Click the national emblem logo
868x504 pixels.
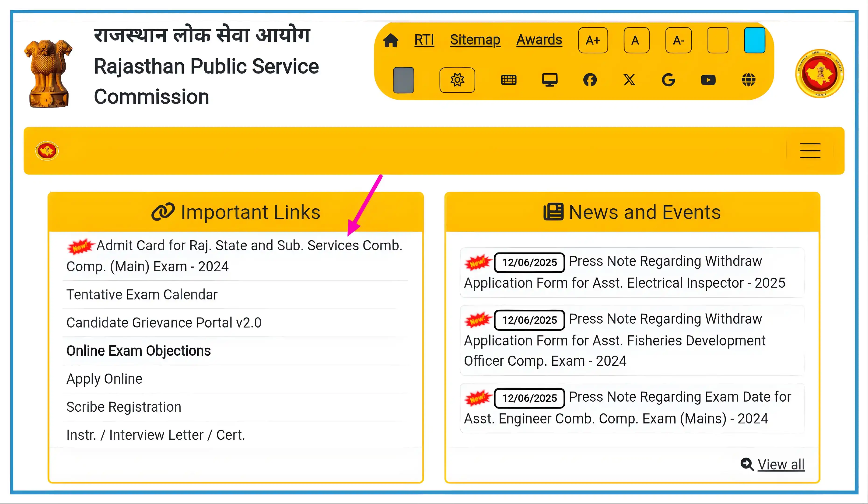coord(48,73)
